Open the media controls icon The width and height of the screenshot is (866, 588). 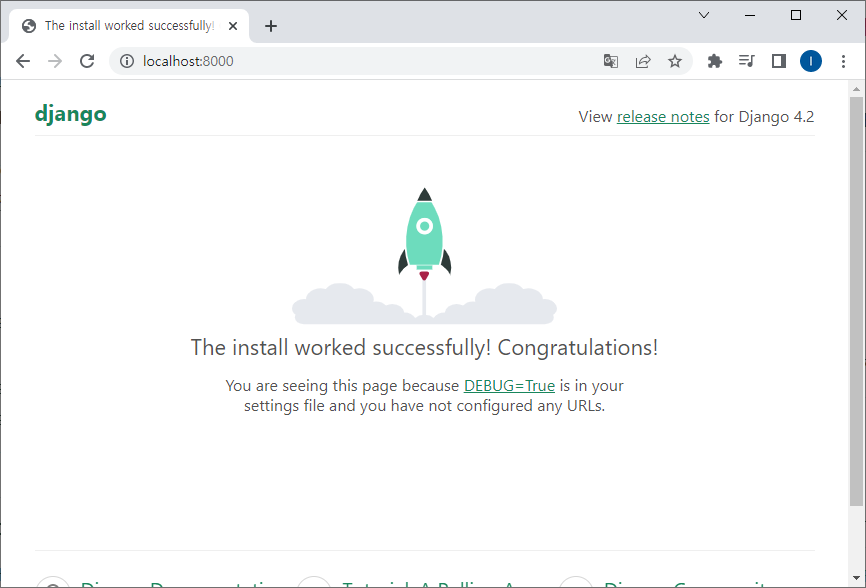click(x=747, y=61)
